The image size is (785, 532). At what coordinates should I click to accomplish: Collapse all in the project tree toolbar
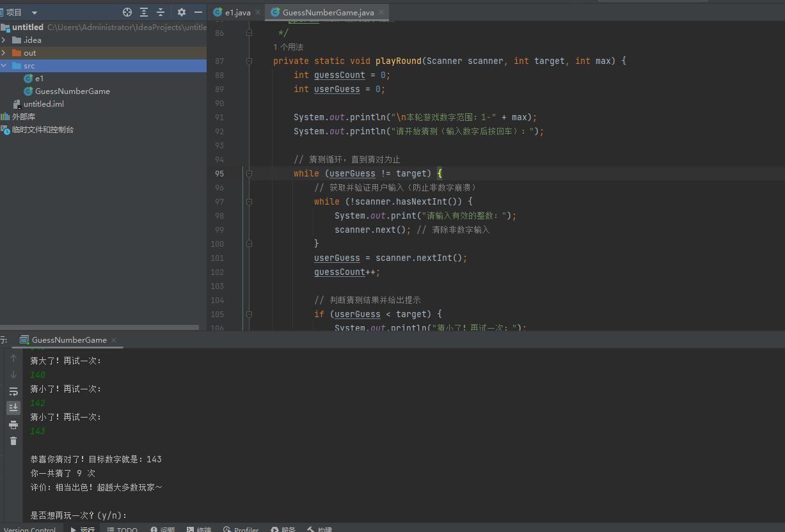pos(161,12)
